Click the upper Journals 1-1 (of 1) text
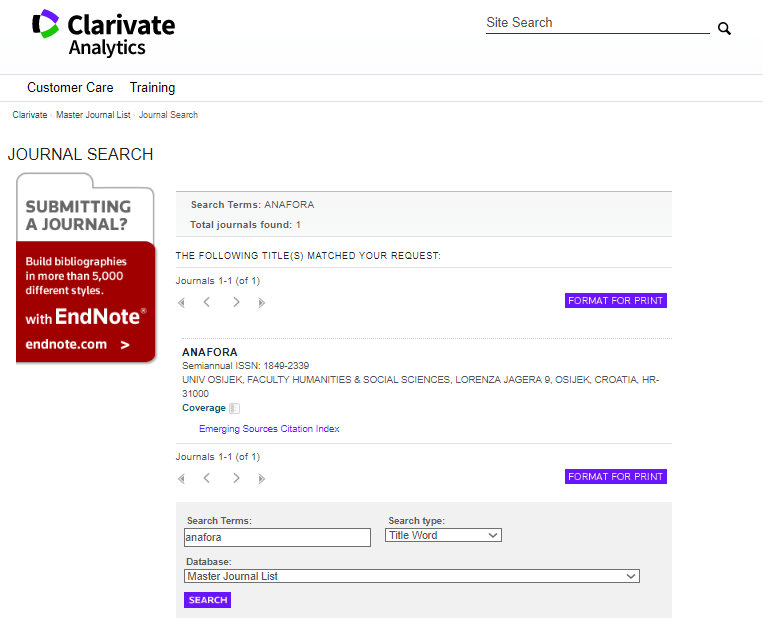 click(x=218, y=281)
